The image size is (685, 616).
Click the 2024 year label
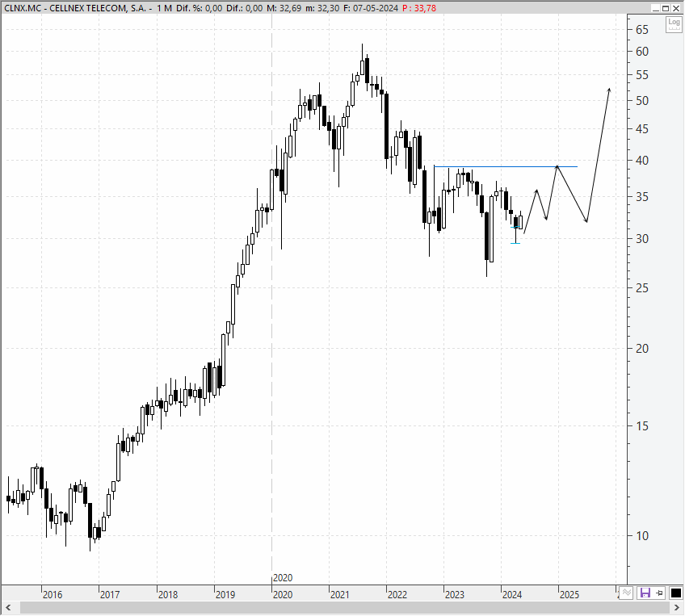pos(512,595)
